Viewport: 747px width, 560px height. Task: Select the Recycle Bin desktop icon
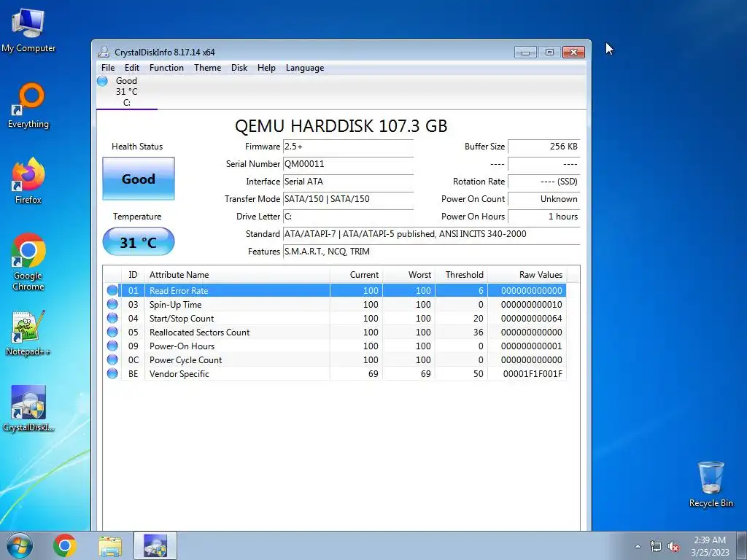(711, 484)
